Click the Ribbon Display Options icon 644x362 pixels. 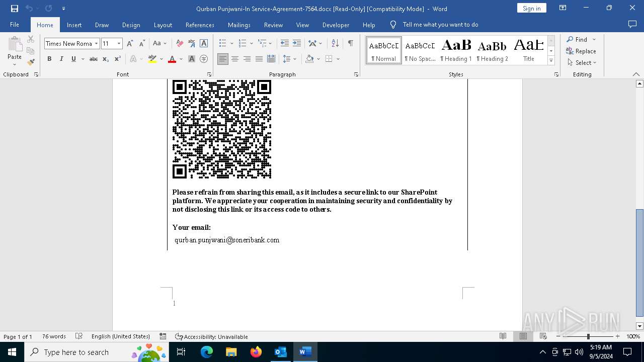tap(563, 8)
